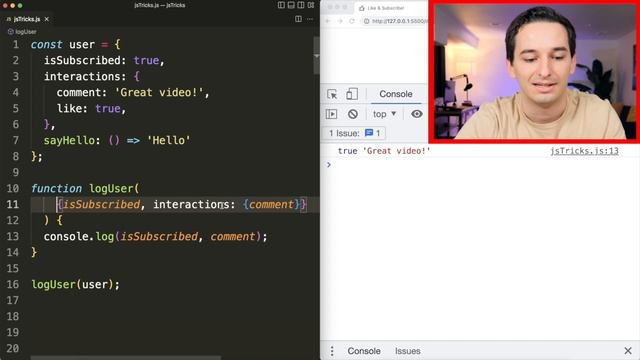Close the DevTools bottom drawer
The height and width of the screenshot is (360, 640).
(x=628, y=351)
